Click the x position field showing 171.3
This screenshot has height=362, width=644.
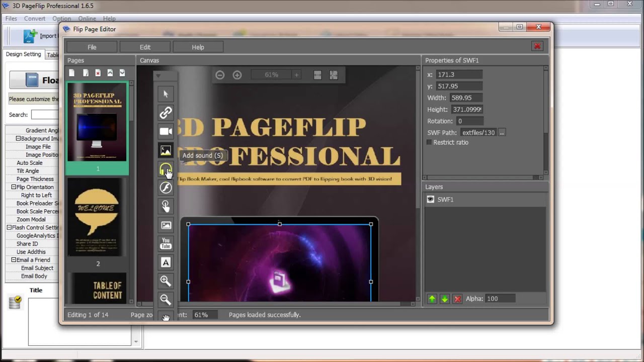pyautogui.click(x=459, y=75)
